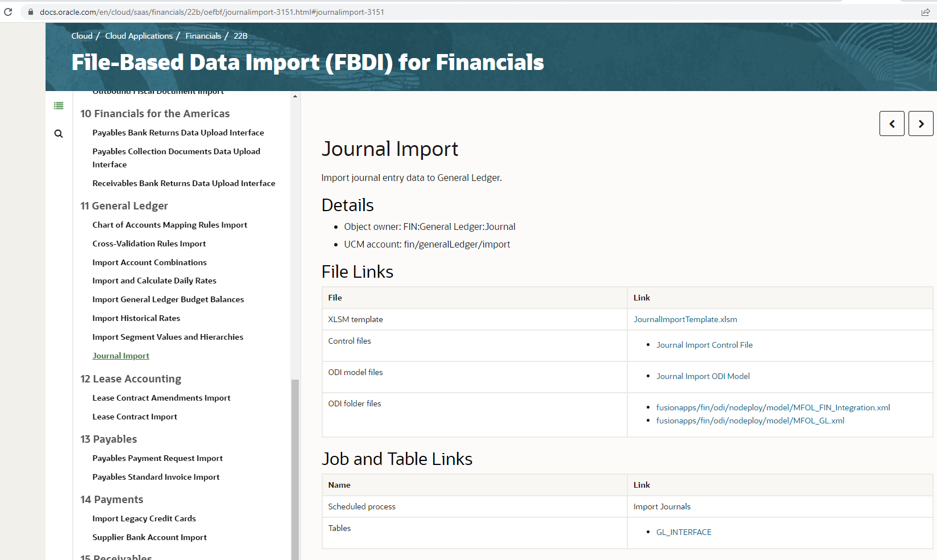Select the 12 Lease Accounting section
937x560 pixels.
click(131, 379)
